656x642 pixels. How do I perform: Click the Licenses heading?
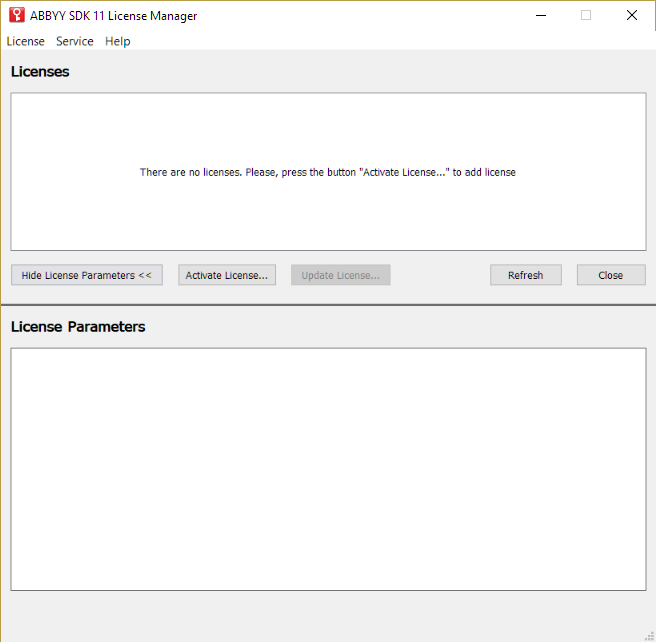coord(40,72)
